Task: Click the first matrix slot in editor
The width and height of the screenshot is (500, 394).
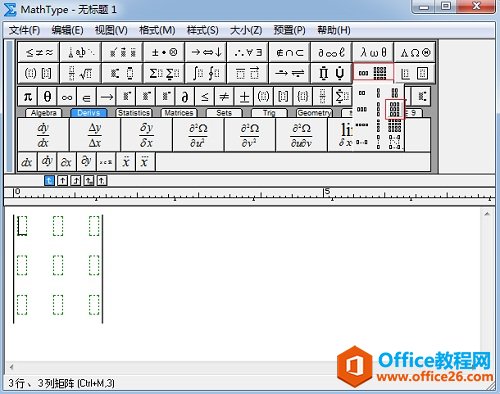Action: click(x=22, y=226)
